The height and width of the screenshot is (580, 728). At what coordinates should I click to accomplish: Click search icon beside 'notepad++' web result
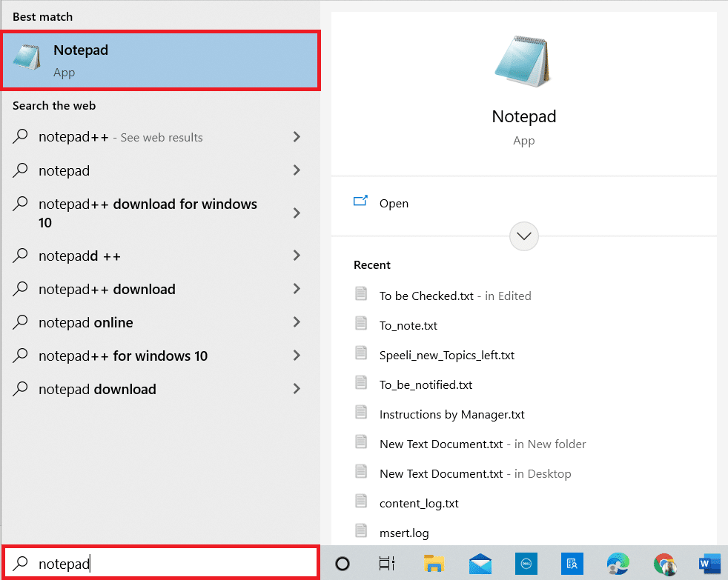tap(21, 136)
